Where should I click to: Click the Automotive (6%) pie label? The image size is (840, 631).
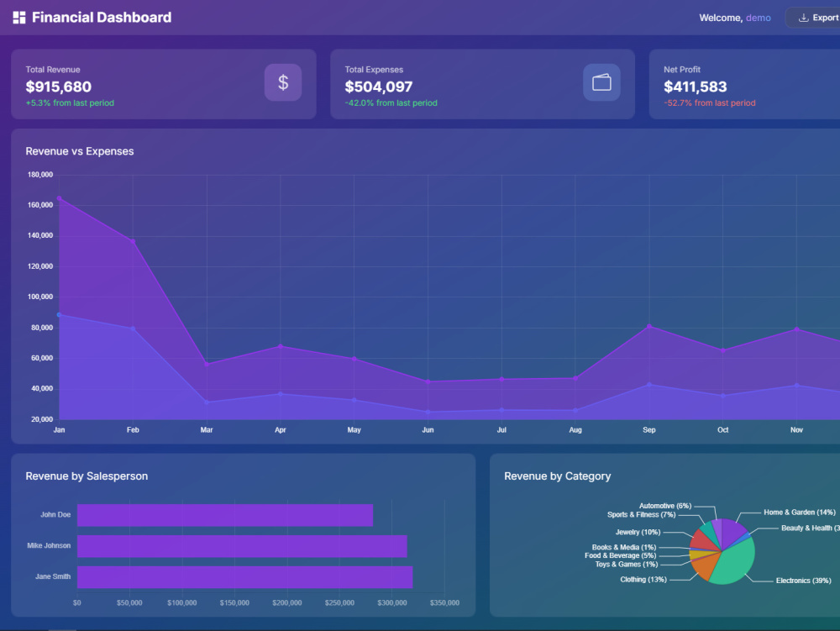(x=665, y=506)
